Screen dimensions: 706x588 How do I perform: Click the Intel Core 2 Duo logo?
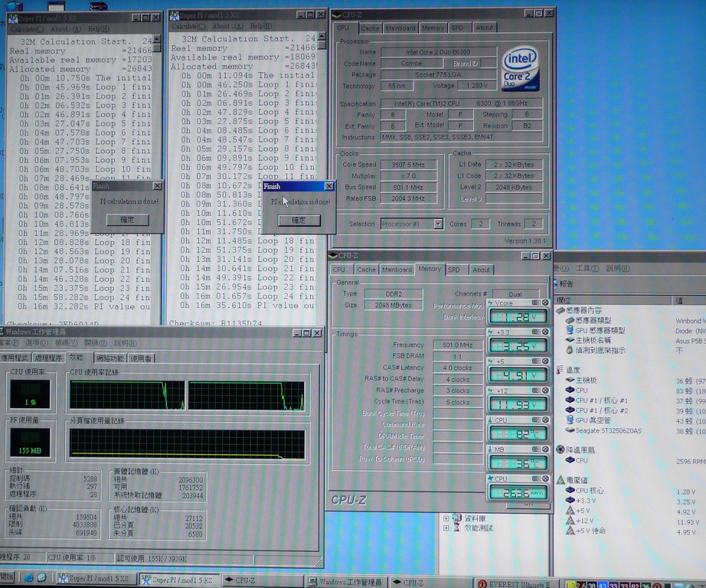coord(521,69)
